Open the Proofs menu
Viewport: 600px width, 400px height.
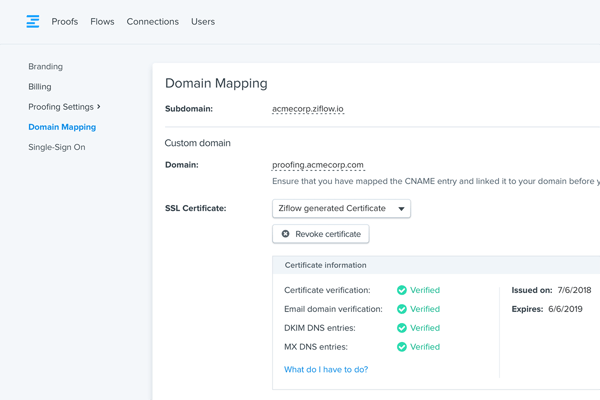pyautogui.click(x=64, y=22)
